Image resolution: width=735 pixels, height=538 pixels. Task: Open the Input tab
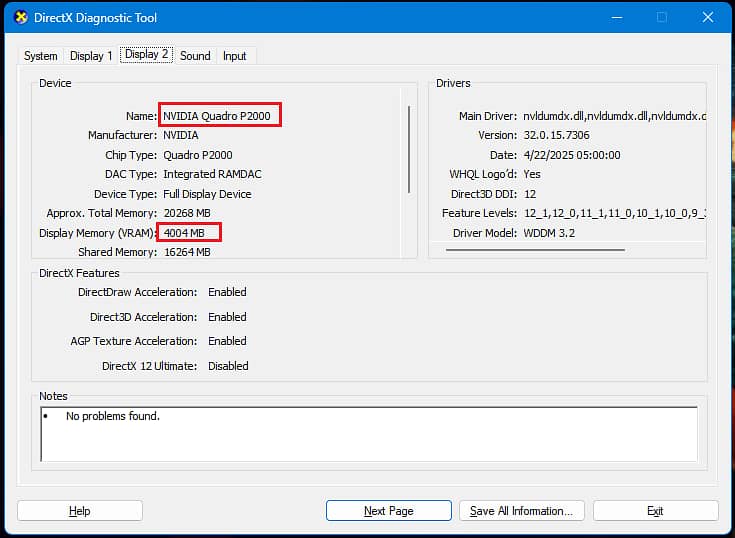[x=234, y=56]
